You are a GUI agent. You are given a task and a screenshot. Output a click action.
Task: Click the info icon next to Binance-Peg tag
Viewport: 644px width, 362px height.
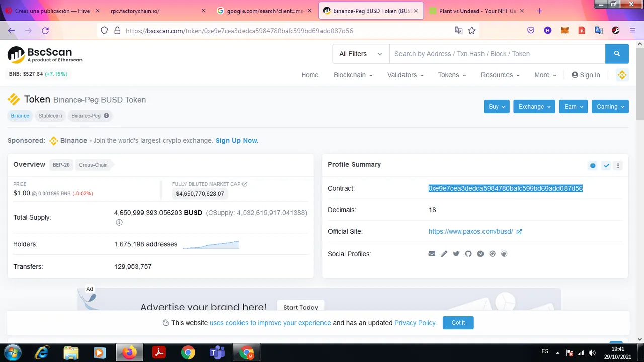(106, 116)
